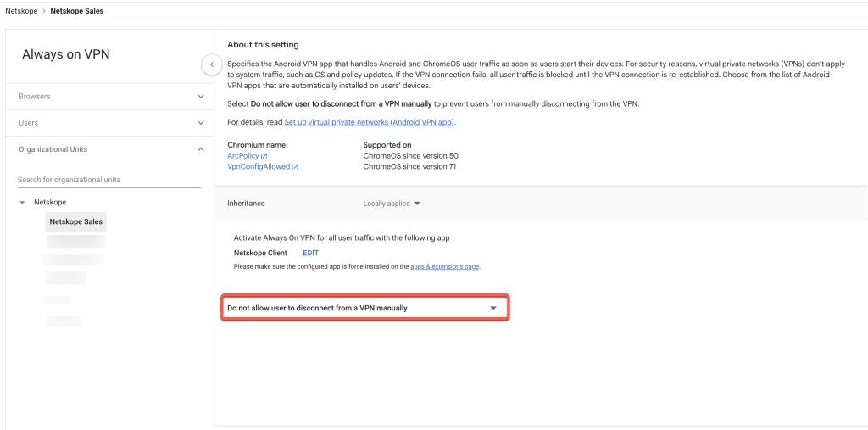Select the Netskope Sales organizational unit

[x=75, y=221]
